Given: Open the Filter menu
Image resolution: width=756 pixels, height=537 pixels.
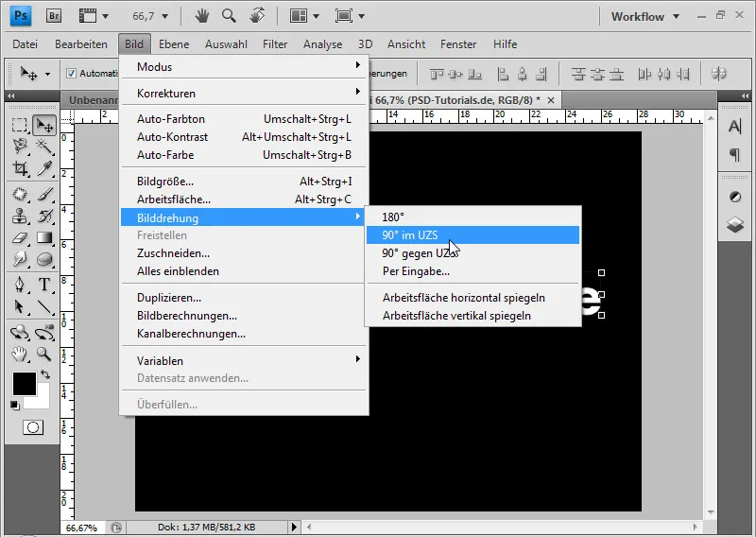Looking at the screenshot, I should click(x=275, y=44).
